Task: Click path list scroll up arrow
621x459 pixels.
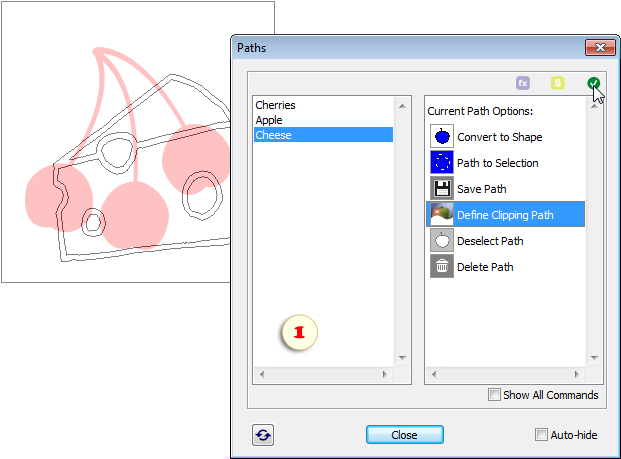Action: 402,106
